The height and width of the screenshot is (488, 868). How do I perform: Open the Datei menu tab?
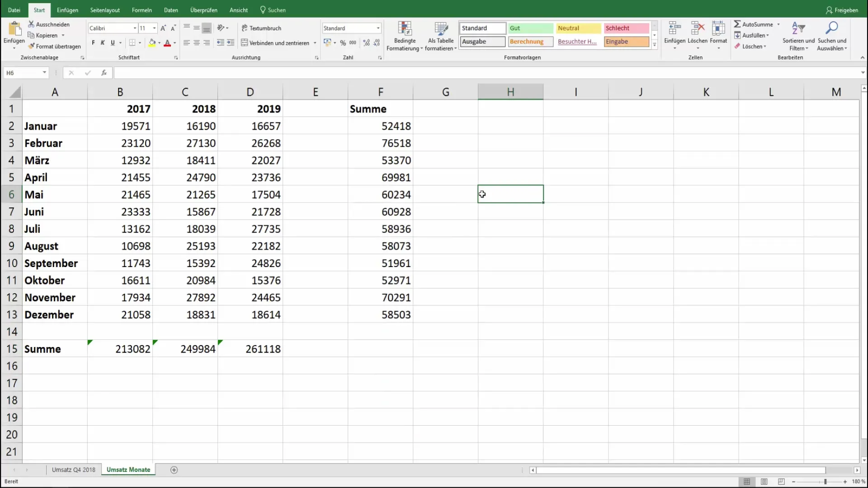tap(14, 10)
